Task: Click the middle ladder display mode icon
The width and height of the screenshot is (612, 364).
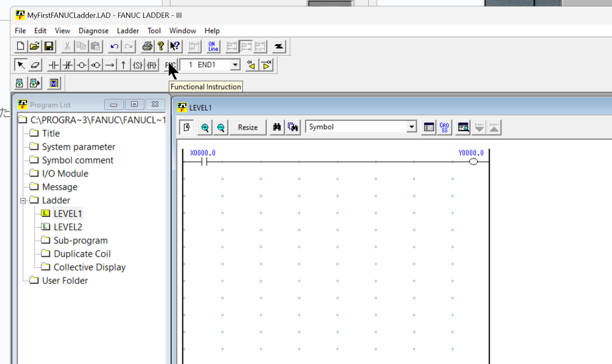Action: point(246,46)
